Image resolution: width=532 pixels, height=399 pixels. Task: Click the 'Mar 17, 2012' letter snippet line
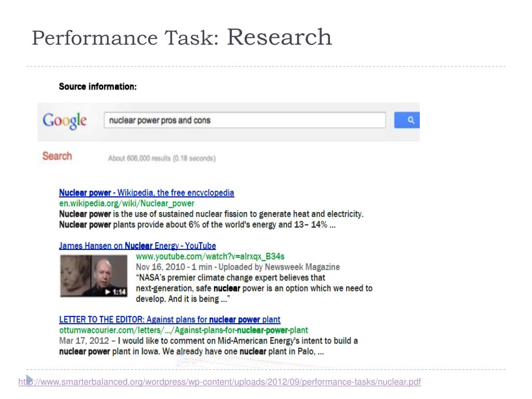[x=208, y=341]
